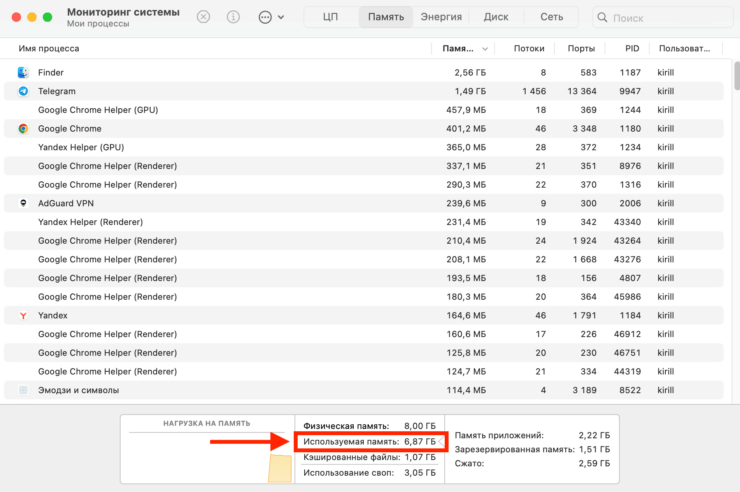Click the Yandex browser icon

24,315
